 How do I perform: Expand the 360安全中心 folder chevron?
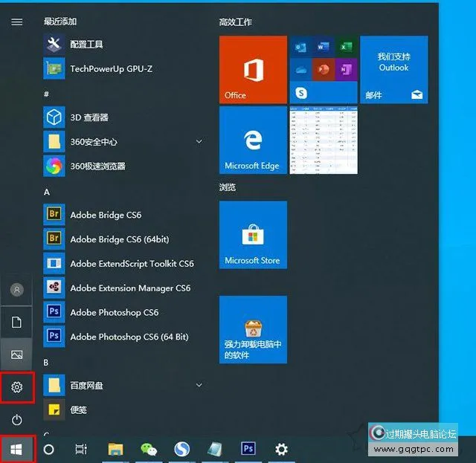point(199,141)
